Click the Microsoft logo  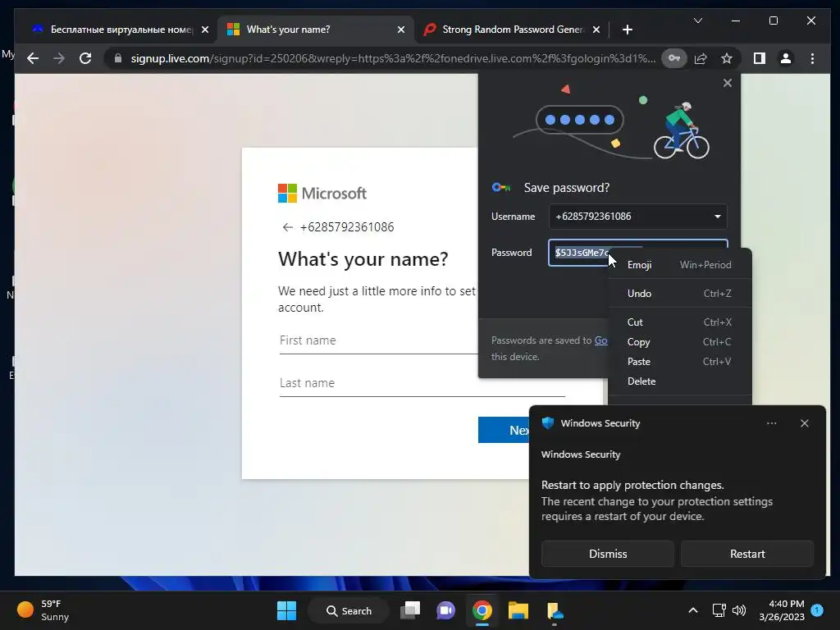click(x=322, y=194)
